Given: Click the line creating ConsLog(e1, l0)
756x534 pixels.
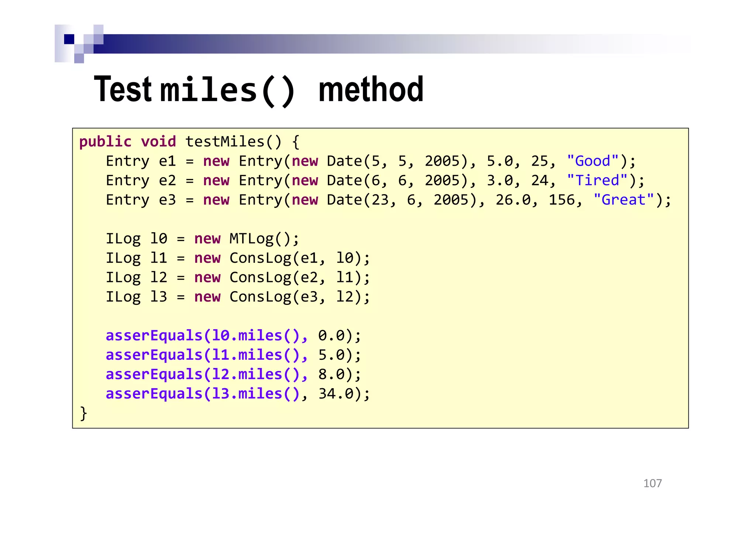Looking at the screenshot, I should (238, 258).
